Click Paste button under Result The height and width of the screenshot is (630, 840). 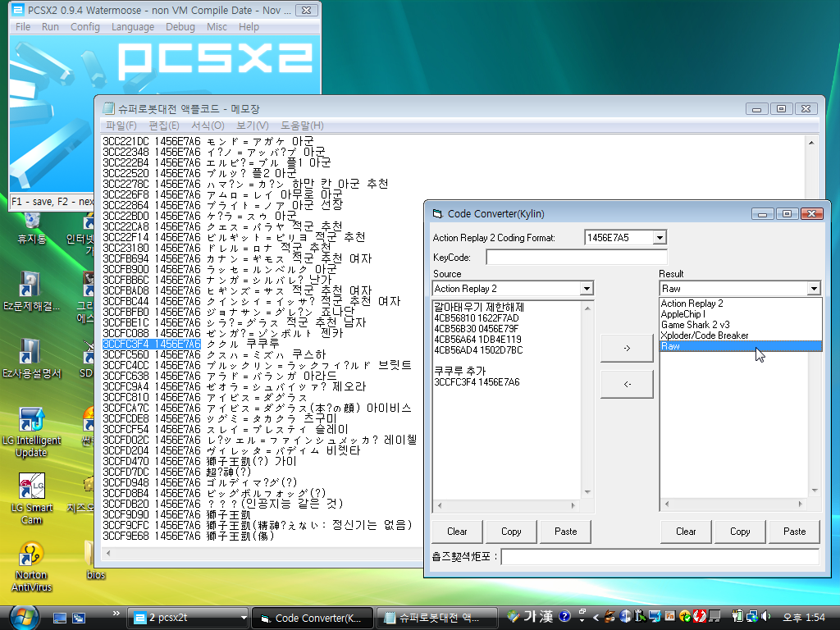[x=794, y=532]
